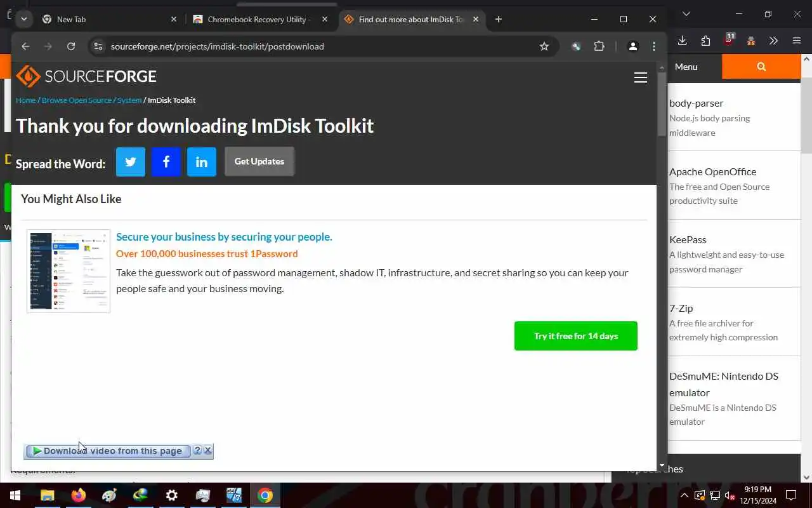Image resolution: width=812 pixels, height=508 pixels.
Task: Show hidden system tray icons
Action: pyautogui.click(x=684, y=495)
